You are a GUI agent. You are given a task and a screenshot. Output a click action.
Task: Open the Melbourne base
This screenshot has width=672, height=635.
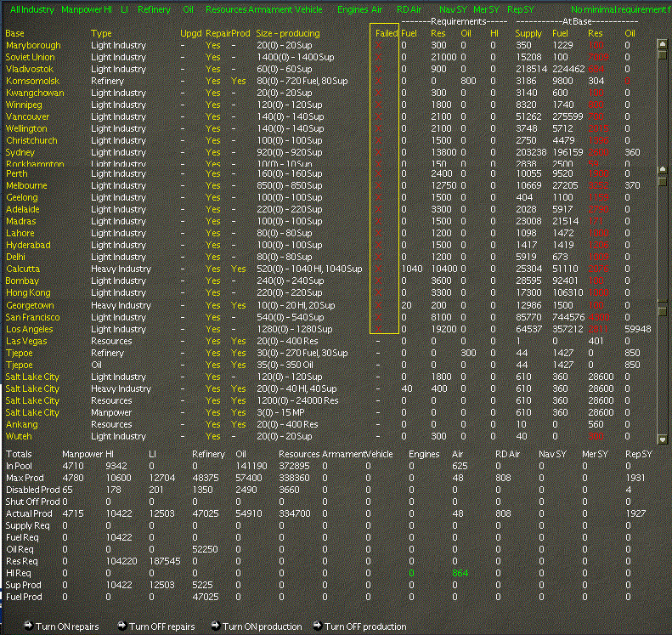[x=26, y=185]
